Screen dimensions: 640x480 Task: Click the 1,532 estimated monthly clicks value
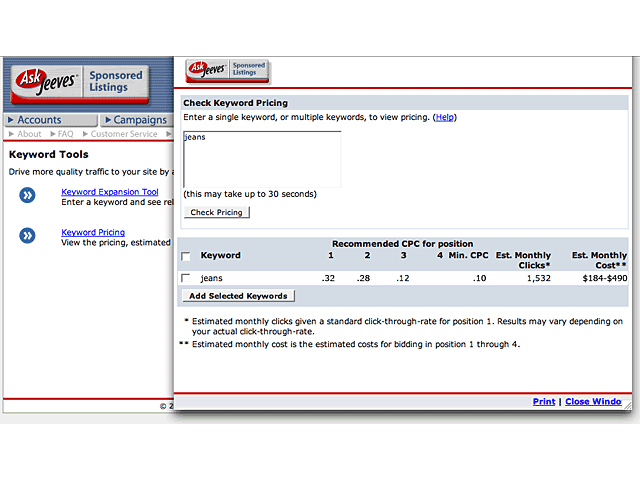[x=539, y=278]
